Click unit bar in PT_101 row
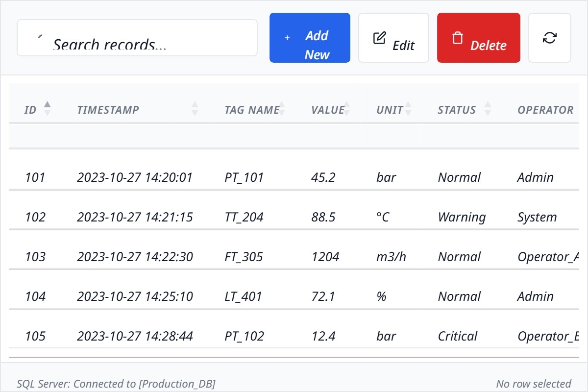 pyautogui.click(x=386, y=177)
